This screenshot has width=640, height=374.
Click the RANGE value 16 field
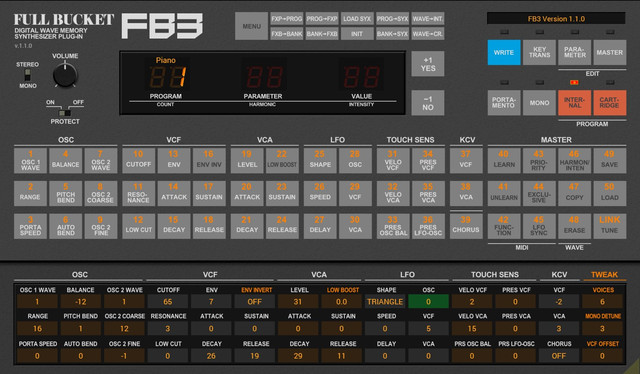(37, 329)
